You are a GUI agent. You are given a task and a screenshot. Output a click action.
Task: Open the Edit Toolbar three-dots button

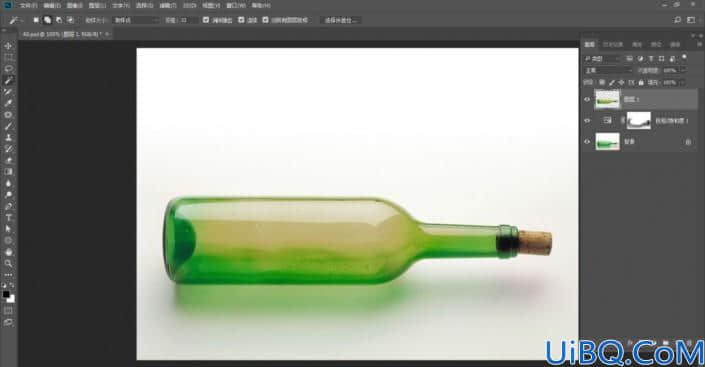click(x=8, y=274)
